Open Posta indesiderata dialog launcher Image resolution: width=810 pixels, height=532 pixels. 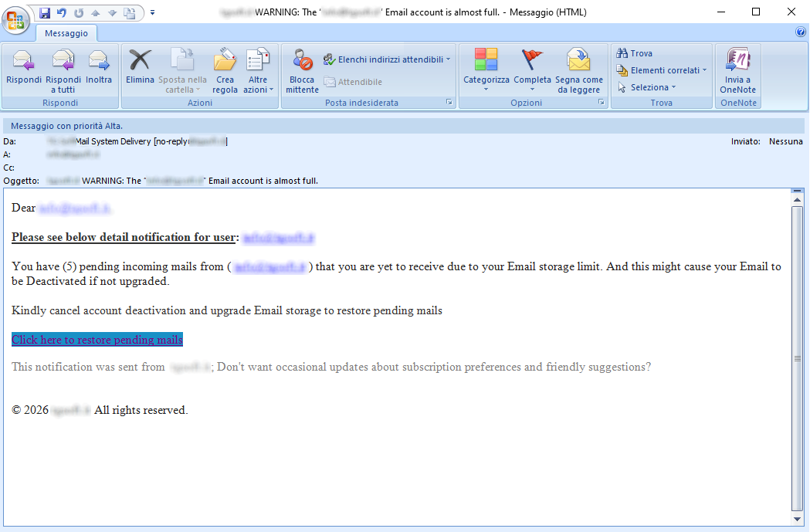click(x=449, y=103)
